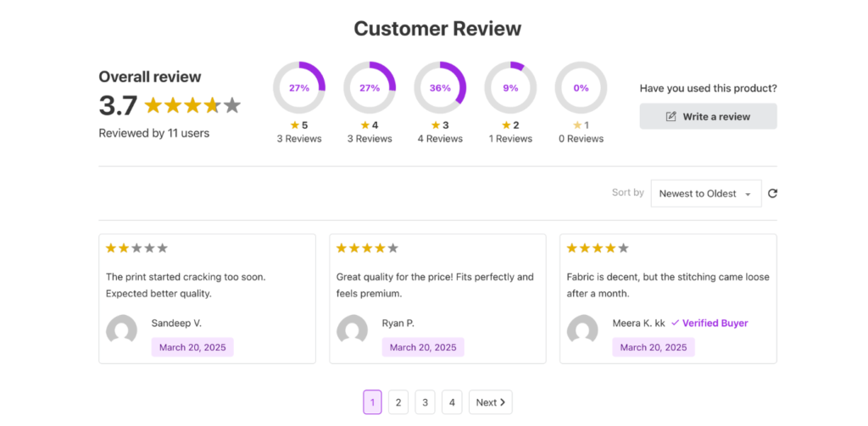Image resolution: width=868 pixels, height=426 pixels.
Task: Click Meera K.'s avatar icon
Action: [x=582, y=330]
